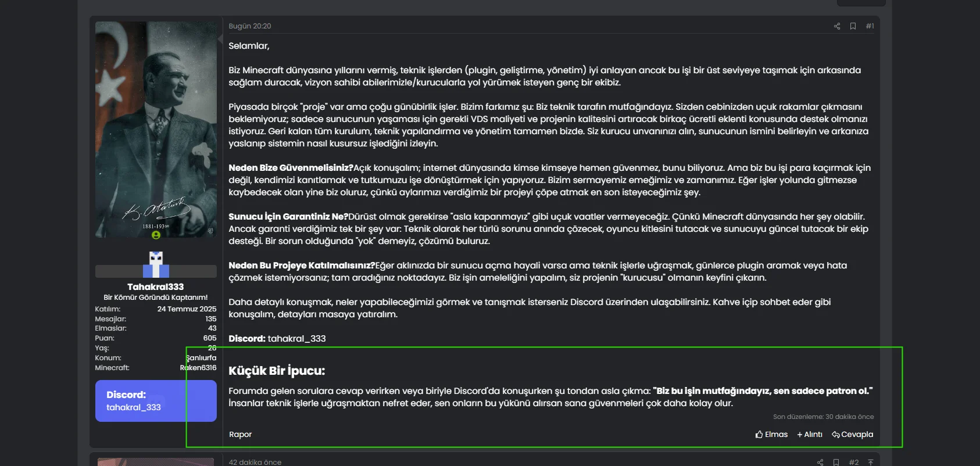Click the Minecraft skin head icon
The width and height of the screenshot is (980, 466).
(156, 264)
